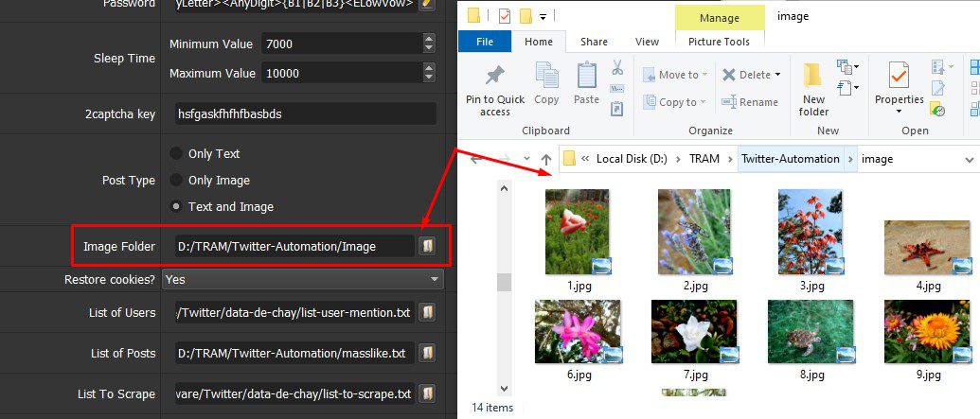Adjust Maximum Value spinner
Screen dimensions: 980x419
pos(429,73)
